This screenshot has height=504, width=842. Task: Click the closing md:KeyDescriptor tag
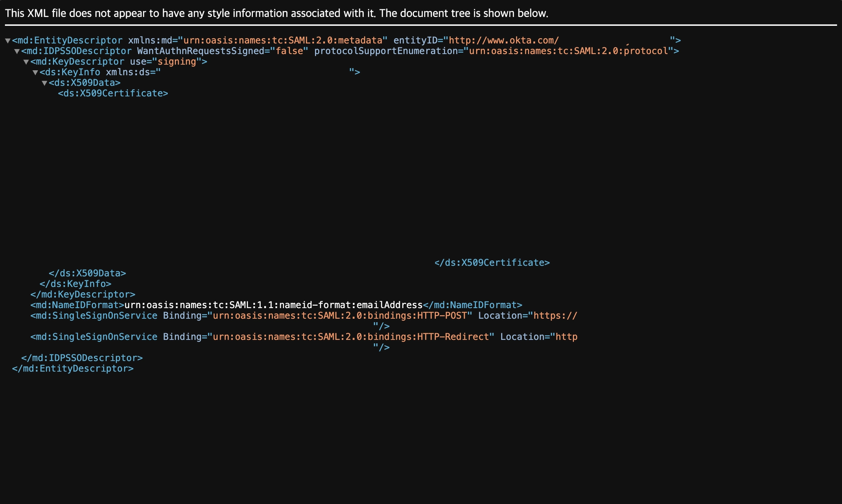click(x=83, y=295)
